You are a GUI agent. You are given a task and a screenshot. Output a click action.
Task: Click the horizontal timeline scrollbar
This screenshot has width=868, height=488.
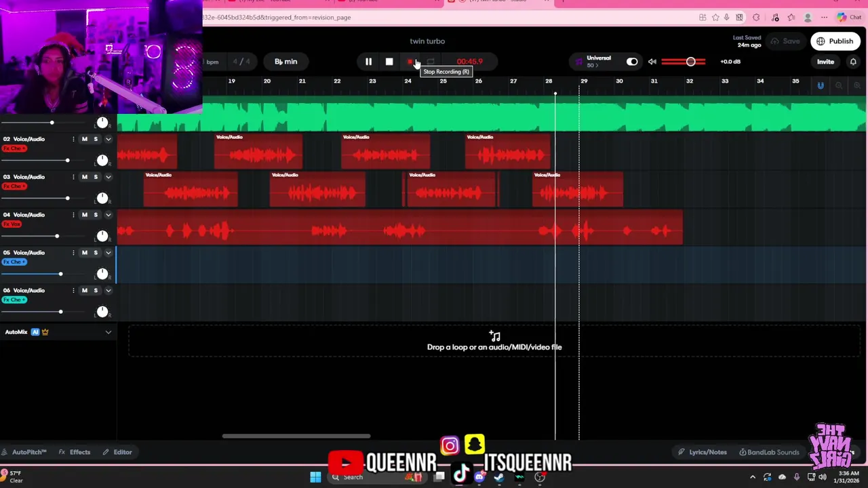click(296, 436)
